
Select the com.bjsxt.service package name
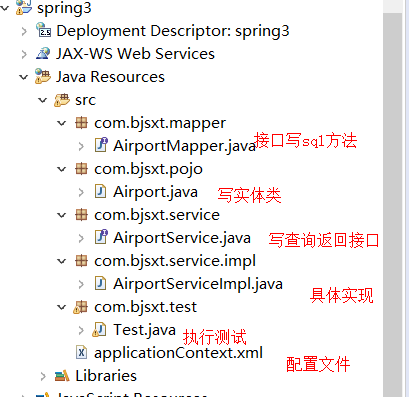point(157,215)
